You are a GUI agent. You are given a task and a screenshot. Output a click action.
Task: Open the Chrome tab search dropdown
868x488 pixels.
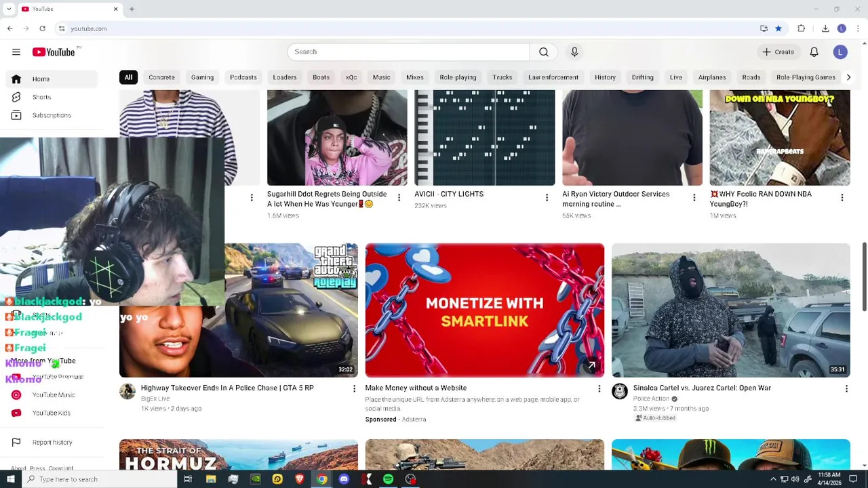pos(9,9)
